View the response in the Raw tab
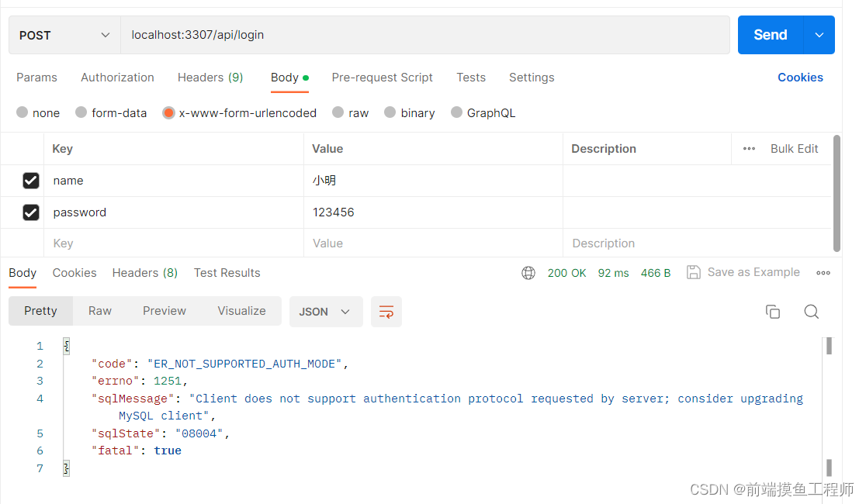Image resolution: width=866 pixels, height=504 pixels. click(x=99, y=311)
